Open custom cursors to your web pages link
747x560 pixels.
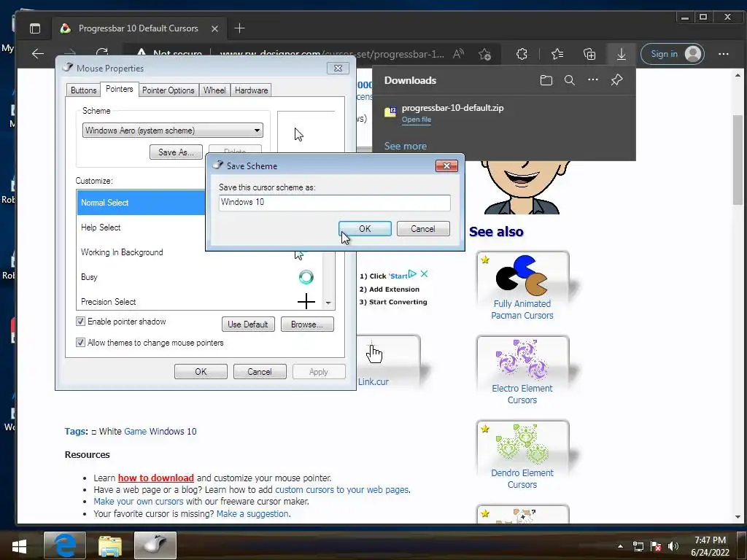tap(341, 489)
